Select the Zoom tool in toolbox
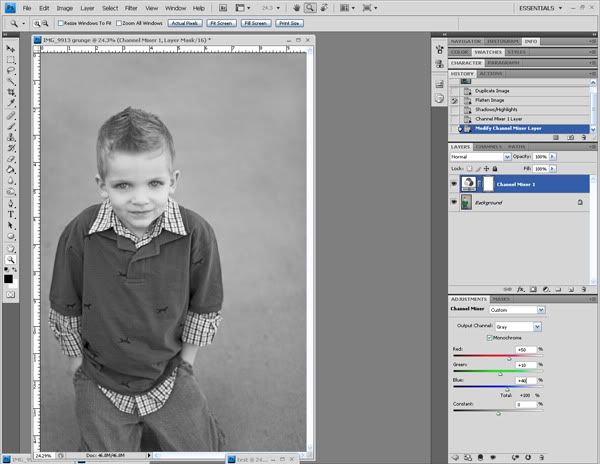 pyautogui.click(x=10, y=260)
